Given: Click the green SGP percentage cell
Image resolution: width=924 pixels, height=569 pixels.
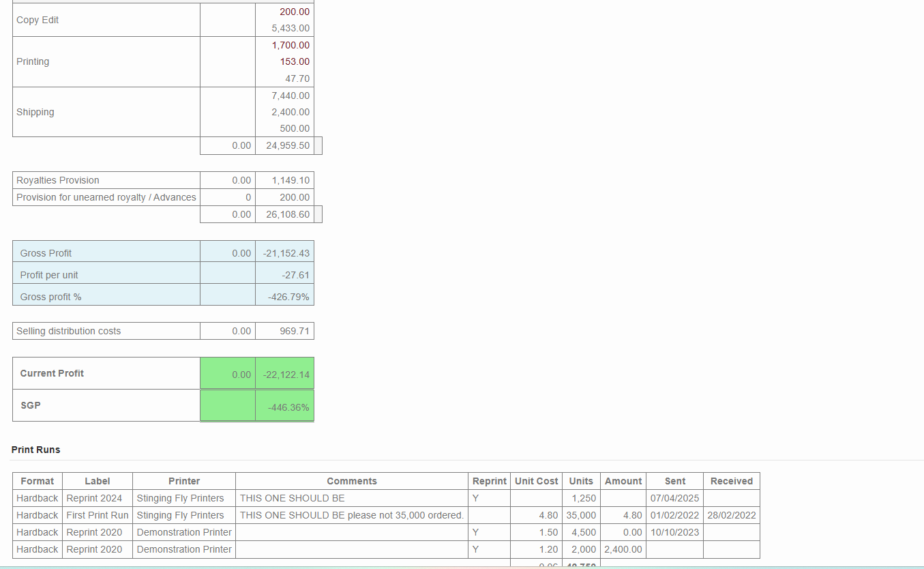Looking at the screenshot, I should coord(284,405).
